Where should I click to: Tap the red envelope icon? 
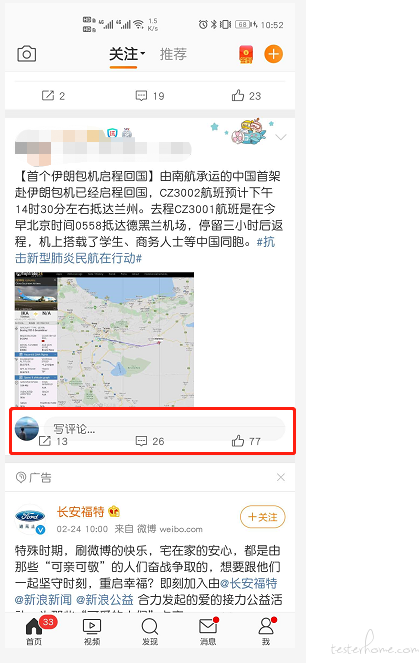[246, 55]
